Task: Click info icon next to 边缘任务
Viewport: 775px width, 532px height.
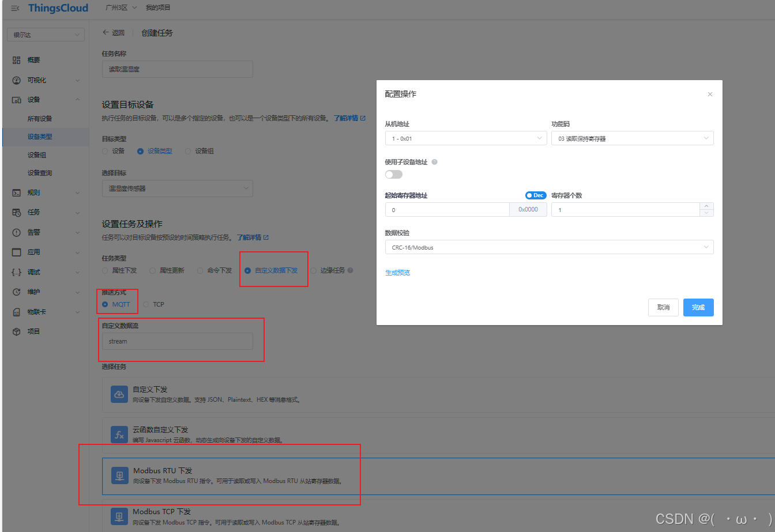Action: tap(350, 270)
